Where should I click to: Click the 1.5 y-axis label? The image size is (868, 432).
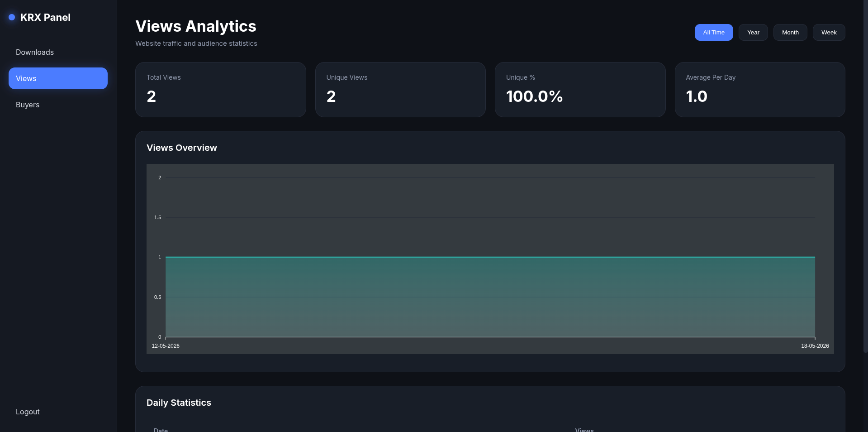click(x=157, y=217)
